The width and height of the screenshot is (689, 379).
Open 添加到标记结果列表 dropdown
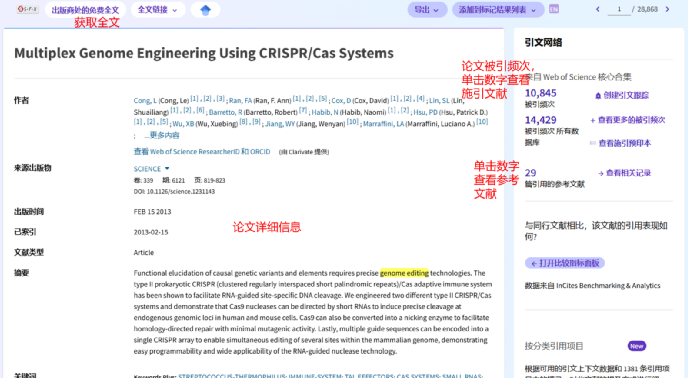point(498,10)
